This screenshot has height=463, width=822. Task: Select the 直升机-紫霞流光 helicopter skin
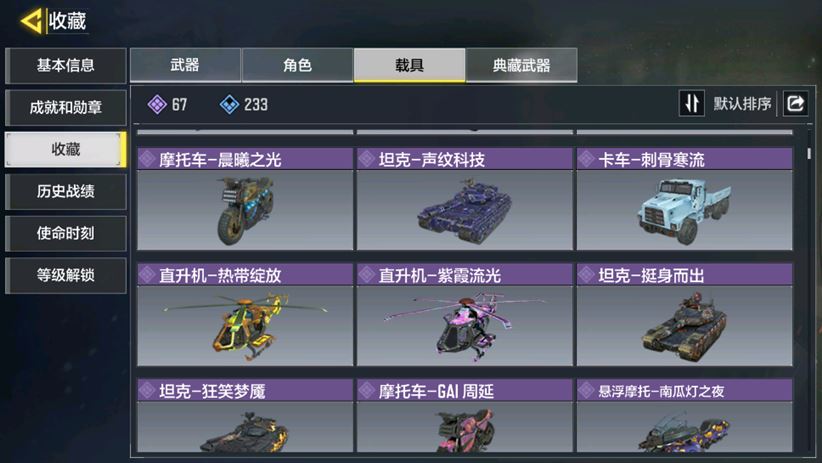464,315
